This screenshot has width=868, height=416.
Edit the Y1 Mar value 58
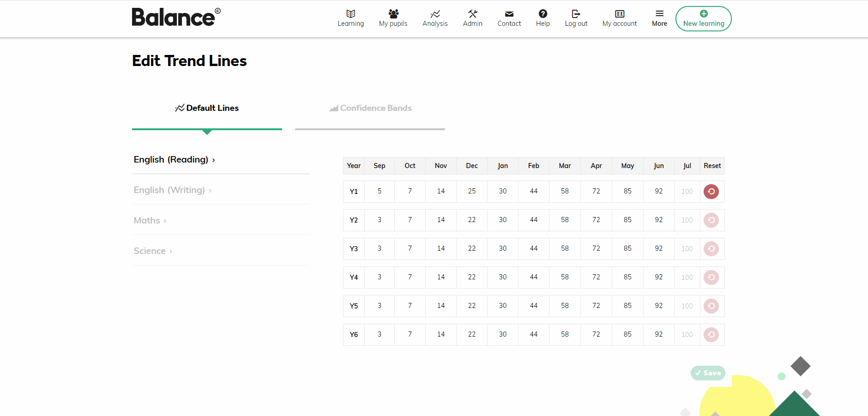pyautogui.click(x=565, y=191)
